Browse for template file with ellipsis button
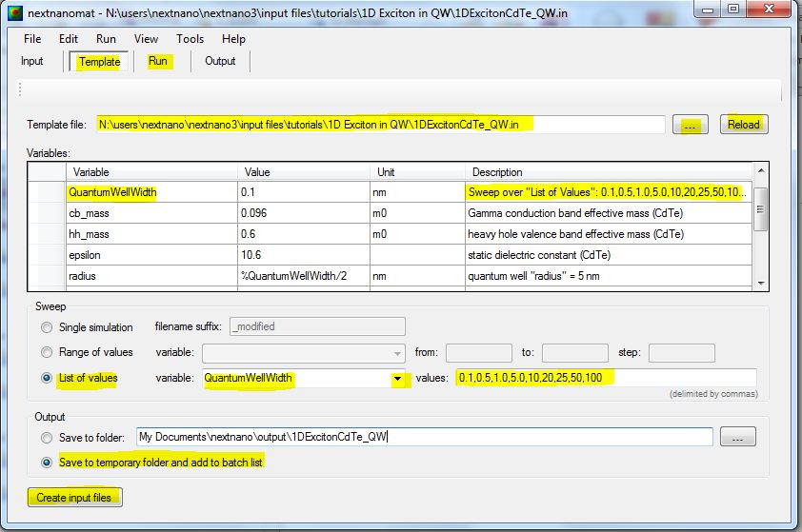The height and width of the screenshot is (532, 802). coord(690,125)
